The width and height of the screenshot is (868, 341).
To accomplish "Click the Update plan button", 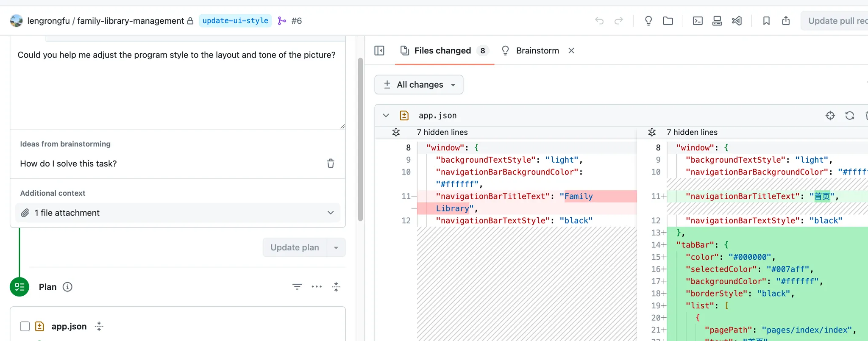I will point(295,247).
